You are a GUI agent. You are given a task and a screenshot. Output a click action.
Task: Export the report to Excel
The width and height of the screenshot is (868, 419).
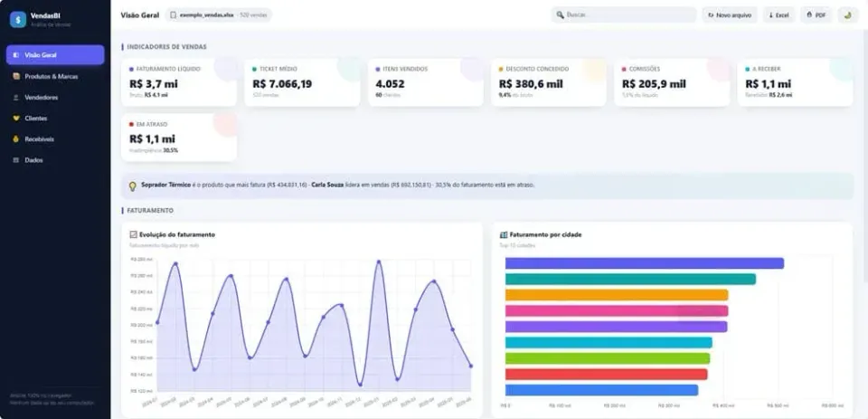[778, 15]
